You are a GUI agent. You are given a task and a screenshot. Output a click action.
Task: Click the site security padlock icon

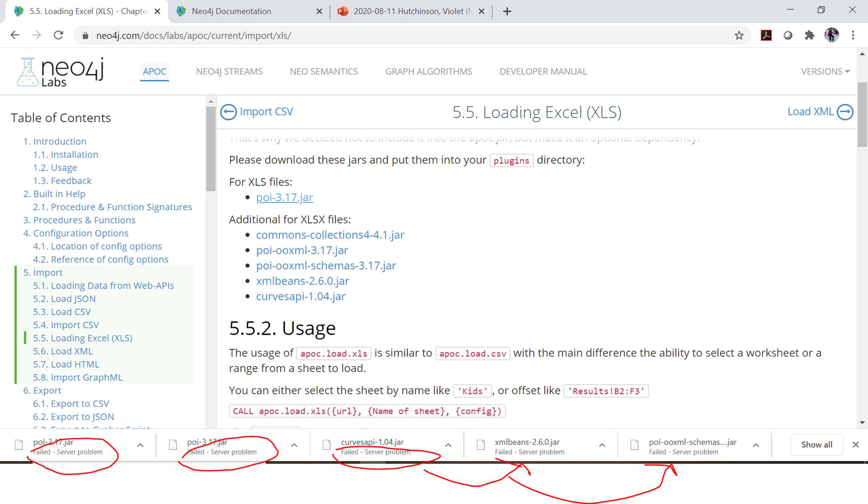(x=84, y=35)
